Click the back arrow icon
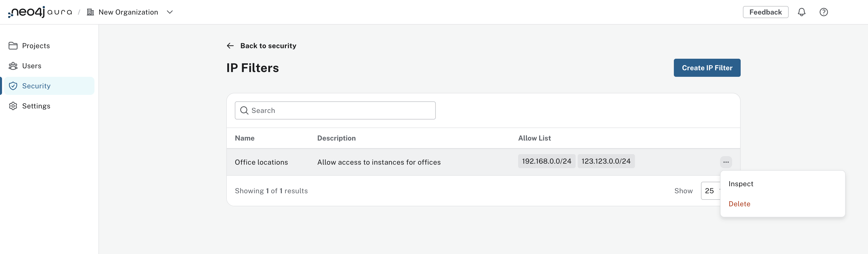Image resolution: width=868 pixels, height=254 pixels. [230, 46]
